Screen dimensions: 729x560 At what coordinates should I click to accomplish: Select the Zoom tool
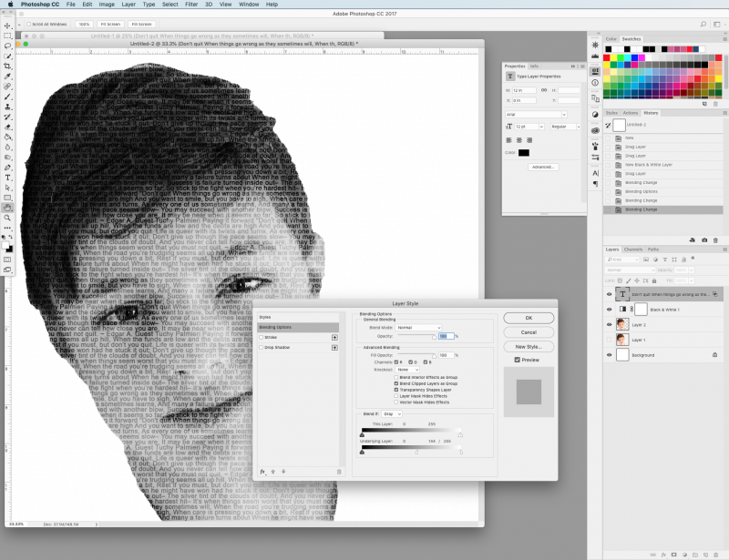7,218
